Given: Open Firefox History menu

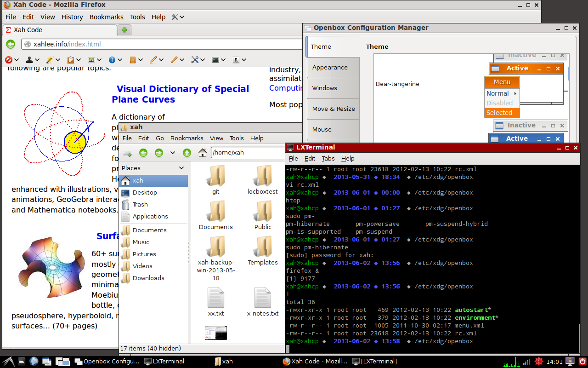Looking at the screenshot, I should (72, 17).
